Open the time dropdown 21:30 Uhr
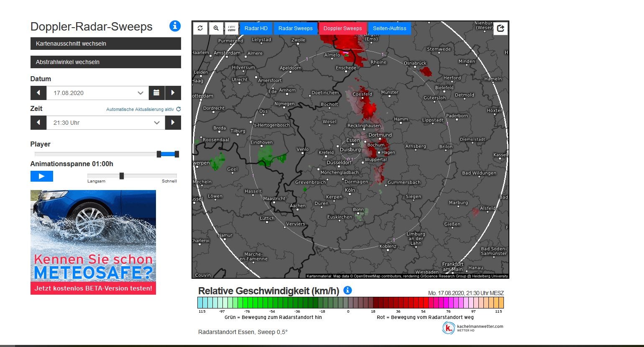 point(106,123)
